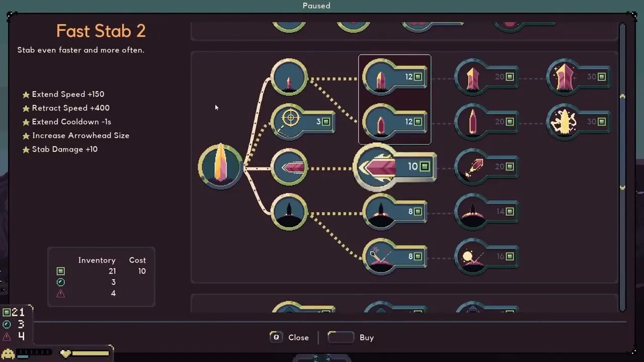Select the dome spike upgrade costing 14

point(487,212)
